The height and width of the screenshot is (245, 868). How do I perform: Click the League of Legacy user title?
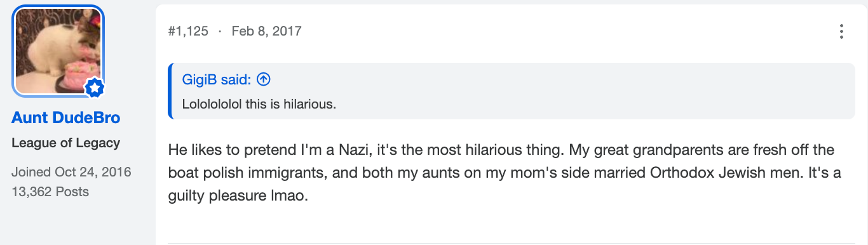65,143
